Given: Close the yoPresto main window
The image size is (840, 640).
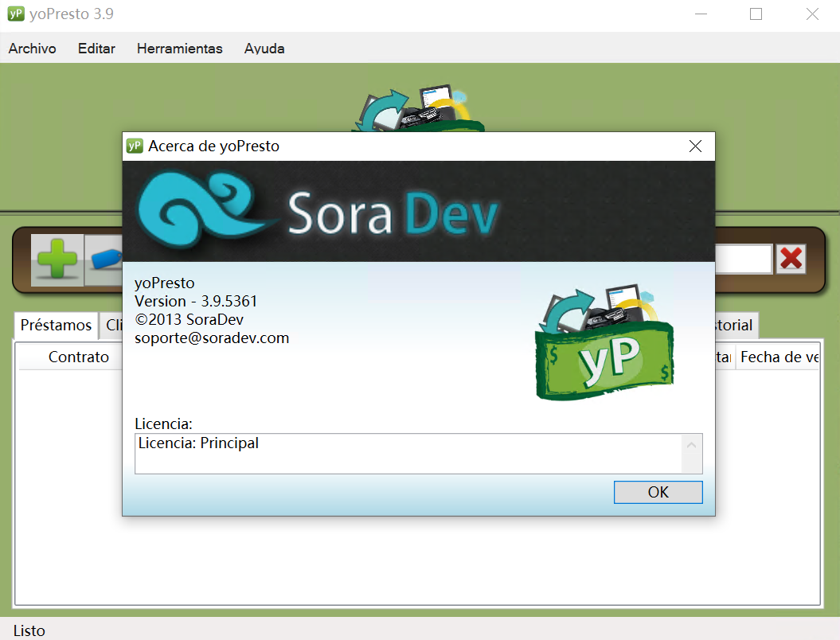Looking at the screenshot, I should (812, 14).
